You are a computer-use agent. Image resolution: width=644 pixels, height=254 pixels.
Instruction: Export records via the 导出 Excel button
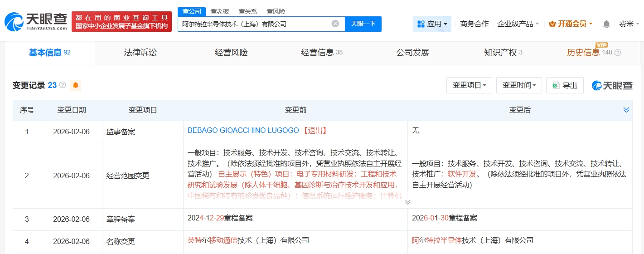click(x=565, y=85)
